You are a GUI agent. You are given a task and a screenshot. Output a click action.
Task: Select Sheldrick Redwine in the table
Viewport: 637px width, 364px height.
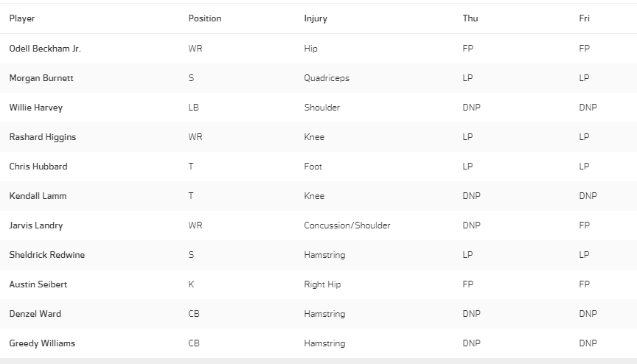click(47, 255)
